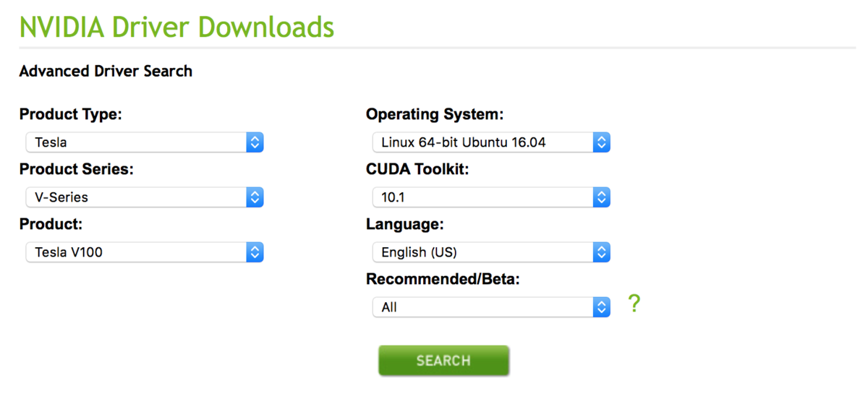Open the Language dropdown showing English (US)
Viewport: 868px width, 399px height.
[492, 252]
